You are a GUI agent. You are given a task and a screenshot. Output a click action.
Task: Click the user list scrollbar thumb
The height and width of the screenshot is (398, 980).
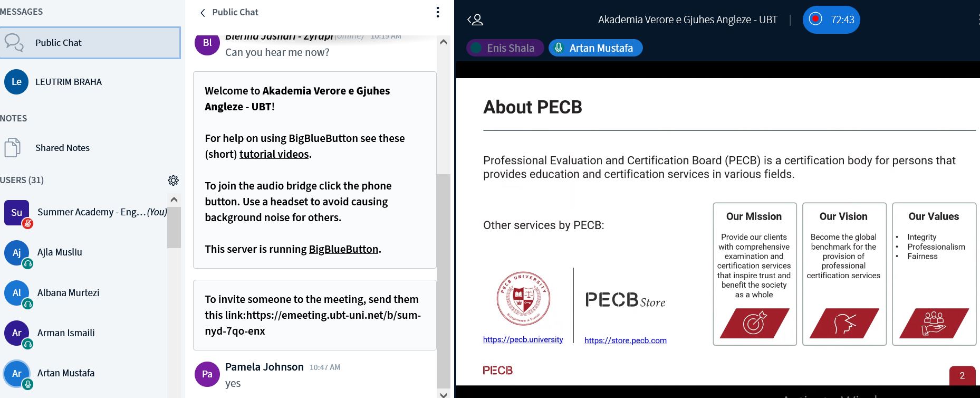pos(174,227)
